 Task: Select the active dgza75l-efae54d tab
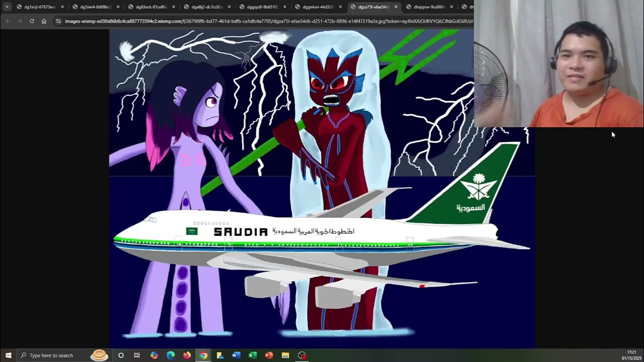click(x=374, y=7)
